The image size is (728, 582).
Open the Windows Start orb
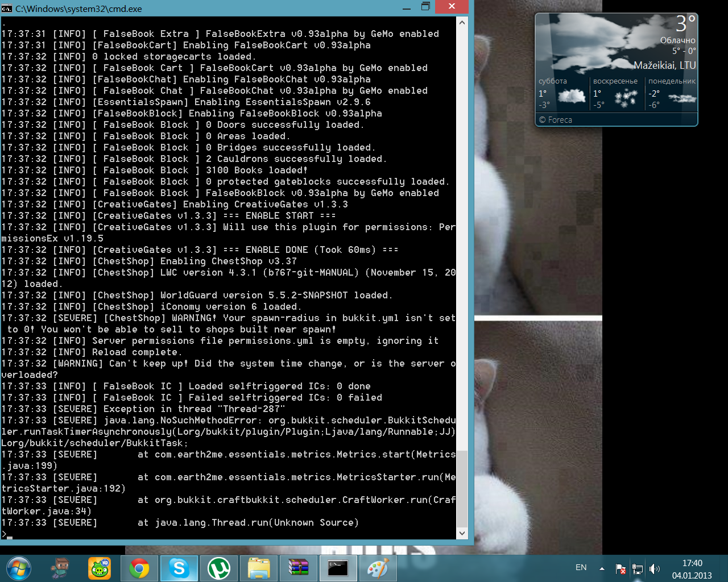coord(19,568)
